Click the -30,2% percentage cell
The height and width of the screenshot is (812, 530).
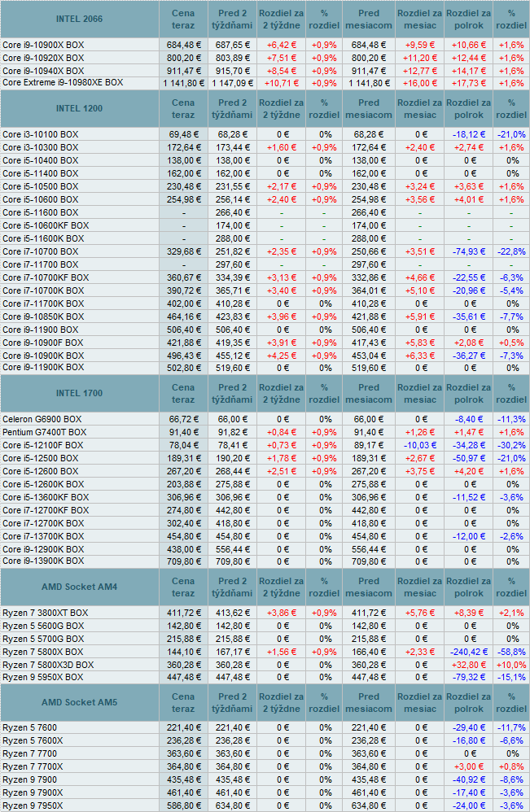tap(511, 445)
